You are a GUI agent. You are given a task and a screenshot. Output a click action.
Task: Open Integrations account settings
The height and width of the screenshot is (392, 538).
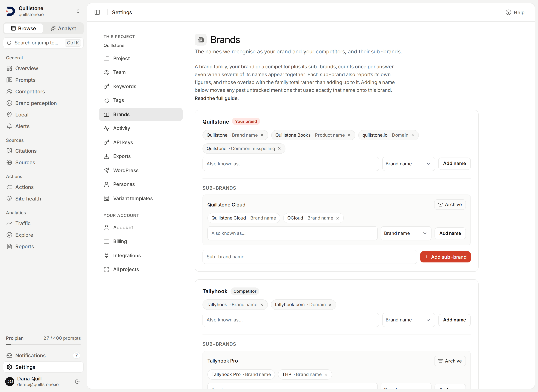point(141,256)
